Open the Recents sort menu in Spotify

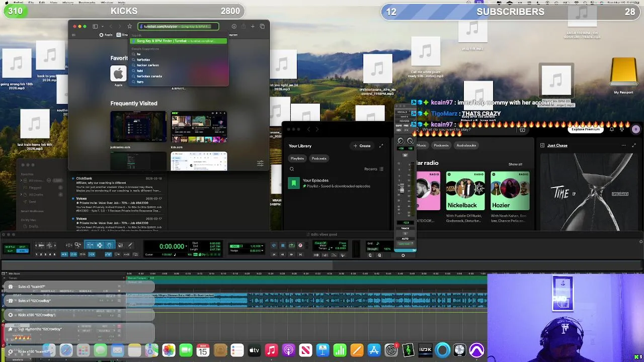pyautogui.click(x=374, y=169)
